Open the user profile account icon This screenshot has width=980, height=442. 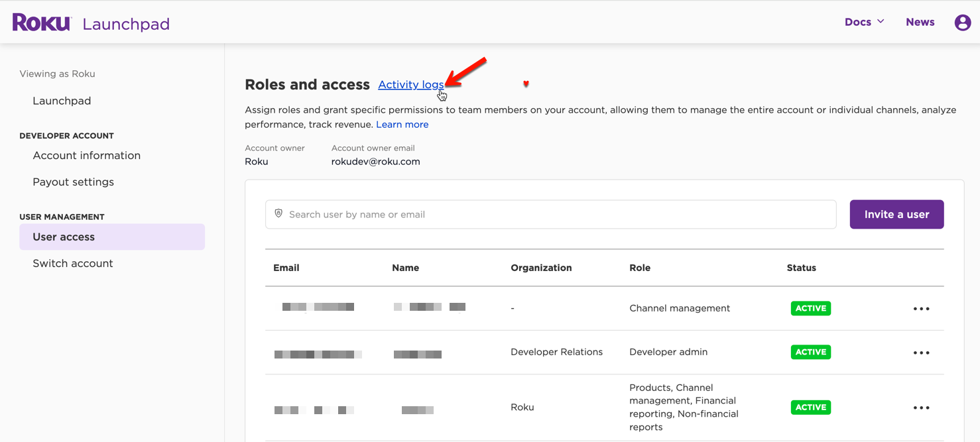tap(962, 23)
